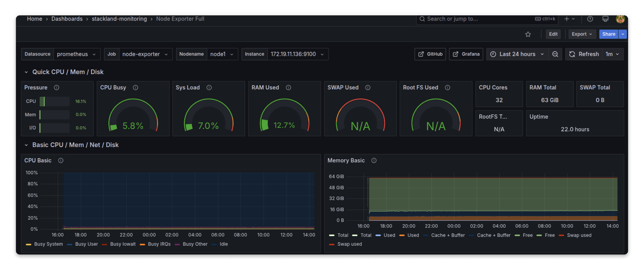
Task: Open the SWAP Total panel title
Action: (x=595, y=87)
